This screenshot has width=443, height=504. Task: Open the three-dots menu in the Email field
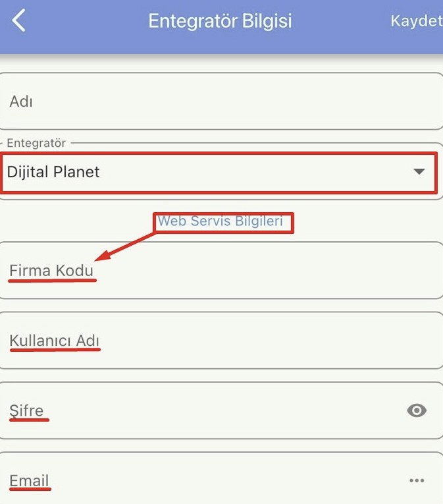pos(417,481)
